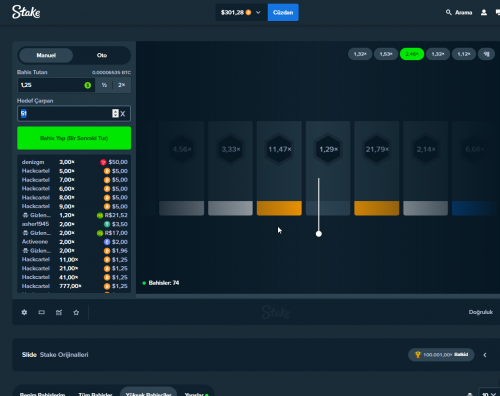Click the 3,33× hexagon card
Image resolution: width=500 pixels, height=396 pixels.
pos(230,168)
